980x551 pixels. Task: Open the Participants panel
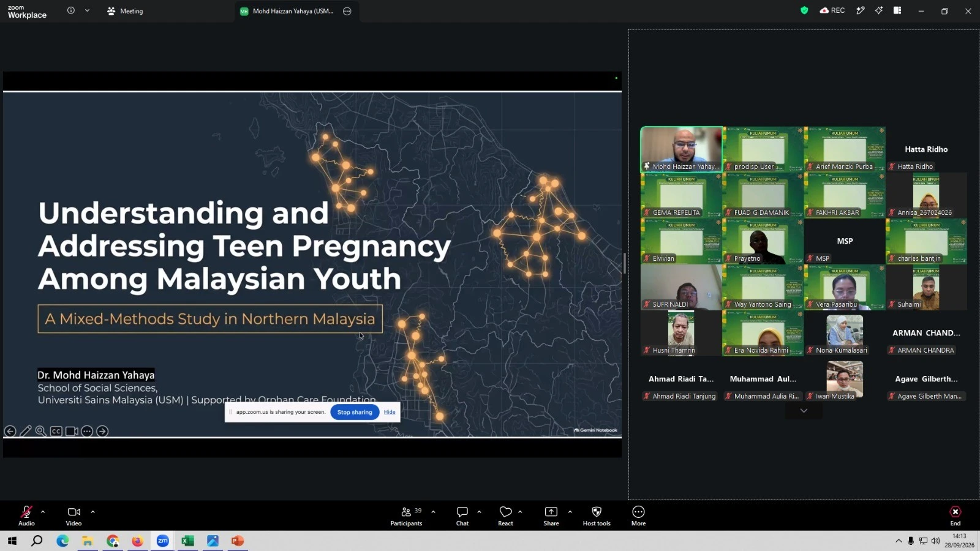(406, 515)
